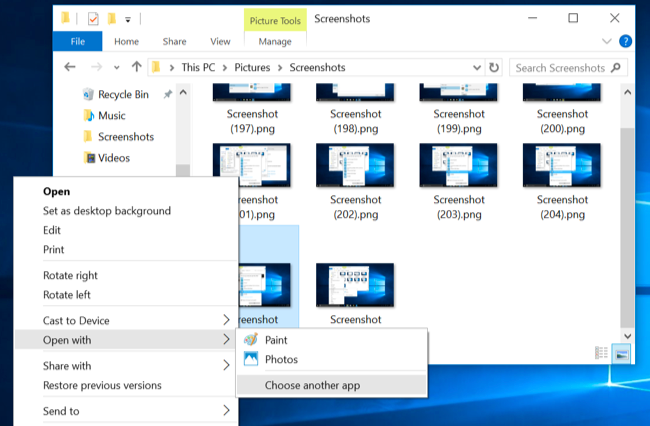Click the Music folder icon in sidebar
This screenshot has height=426, width=650.
click(88, 115)
